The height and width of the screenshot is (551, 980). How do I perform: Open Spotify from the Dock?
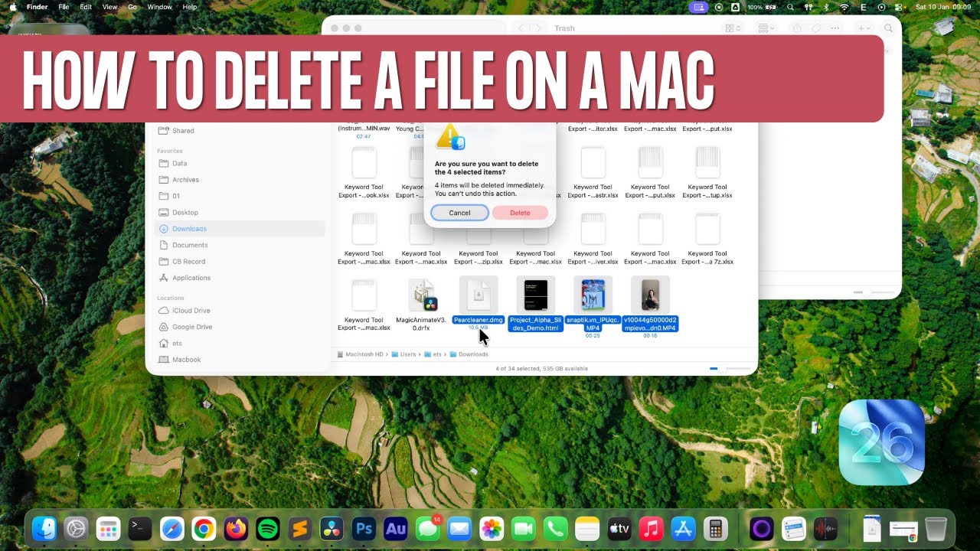pos(267,529)
